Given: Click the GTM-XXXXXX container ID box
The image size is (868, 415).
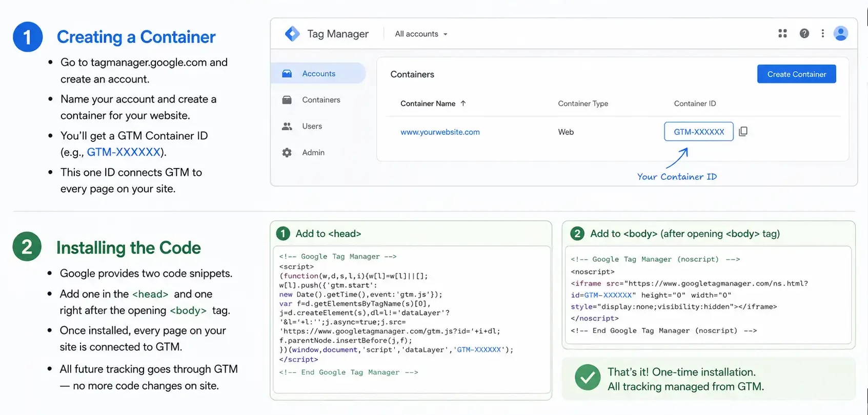Looking at the screenshot, I should tap(699, 132).
